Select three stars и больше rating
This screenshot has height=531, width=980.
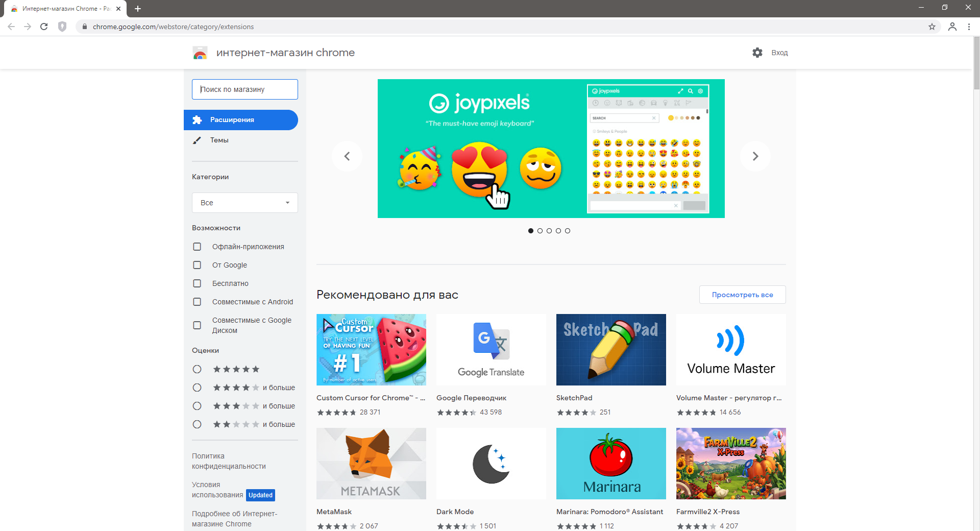pos(197,406)
